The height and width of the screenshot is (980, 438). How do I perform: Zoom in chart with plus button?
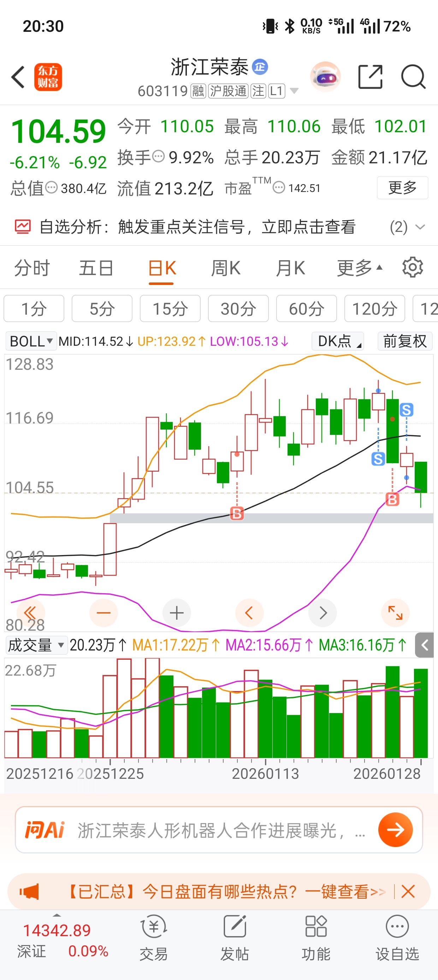pyautogui.click(x=176, y=613)
